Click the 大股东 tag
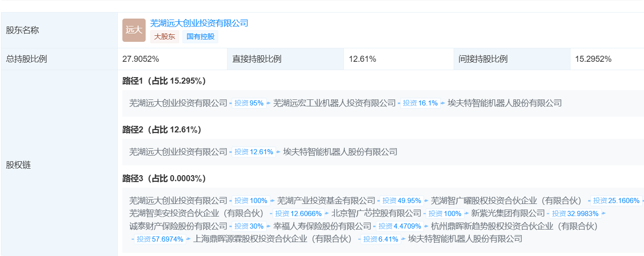 point(165,37)
